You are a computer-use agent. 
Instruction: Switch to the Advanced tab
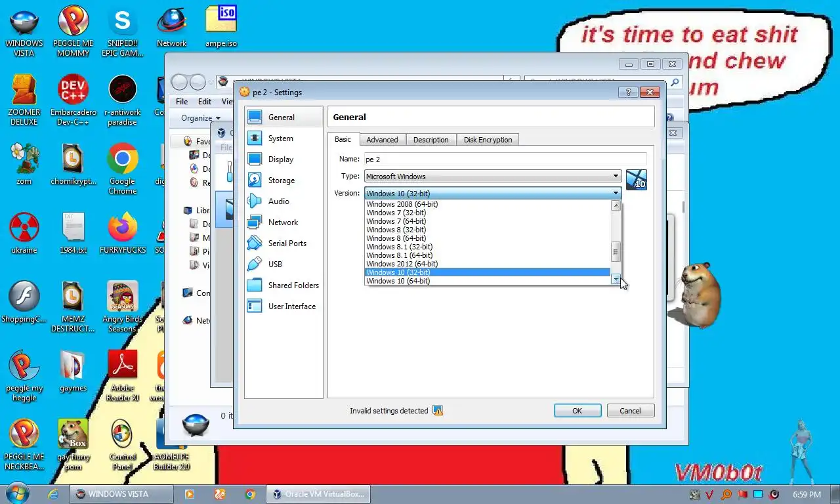click(382, 140)
